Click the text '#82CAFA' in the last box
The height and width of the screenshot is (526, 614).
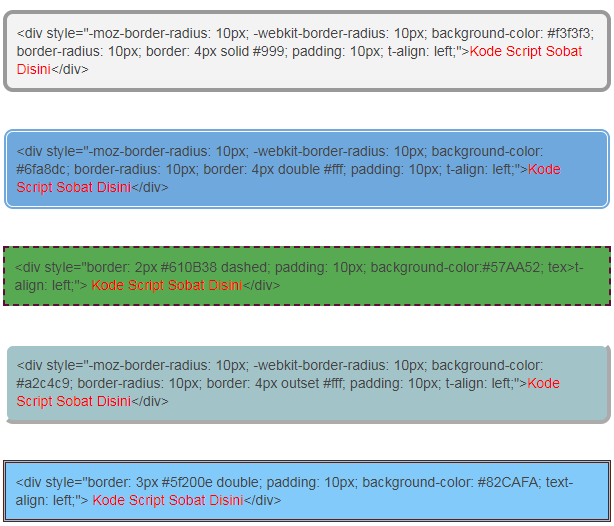pos(508,482)
